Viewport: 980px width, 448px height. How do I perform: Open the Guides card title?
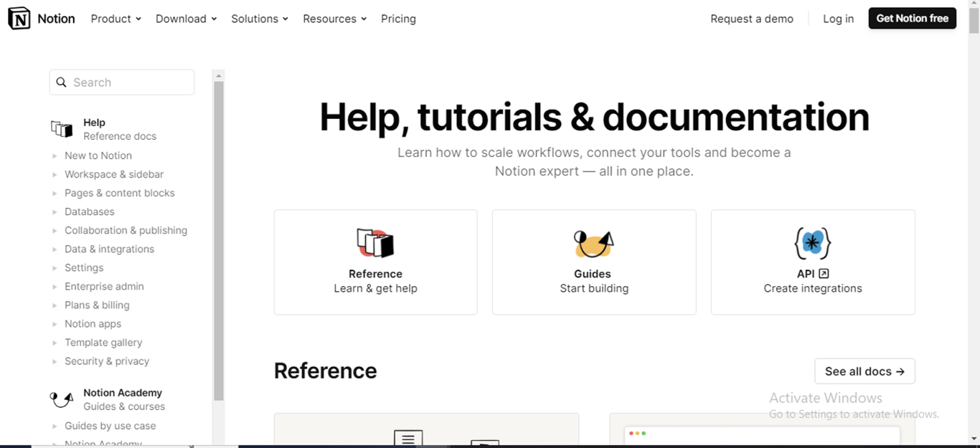click(x=593, y=274)
